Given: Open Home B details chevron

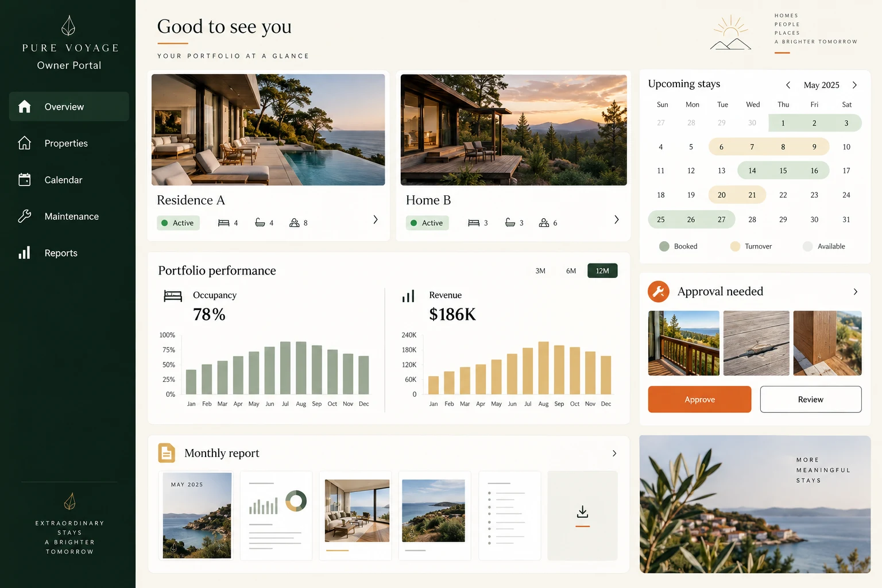Looking at the screenshot, I should [x=617, y=219].
